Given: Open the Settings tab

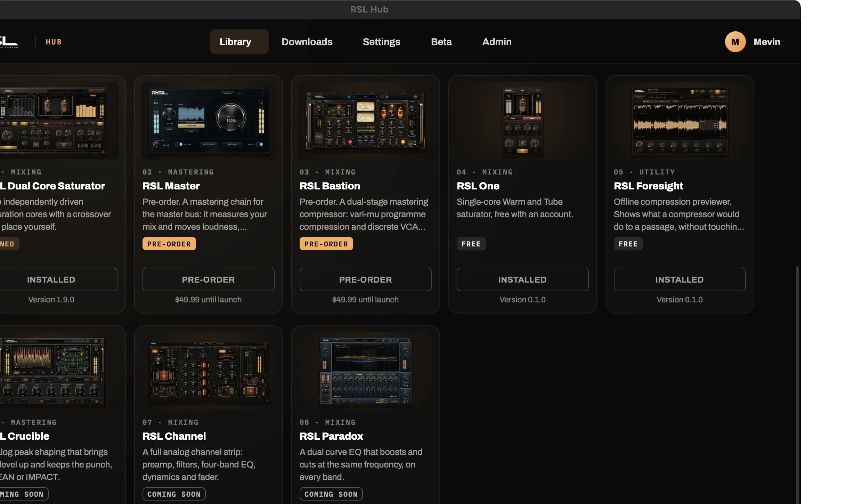Looking at the screenshot, I should point(381,42).
